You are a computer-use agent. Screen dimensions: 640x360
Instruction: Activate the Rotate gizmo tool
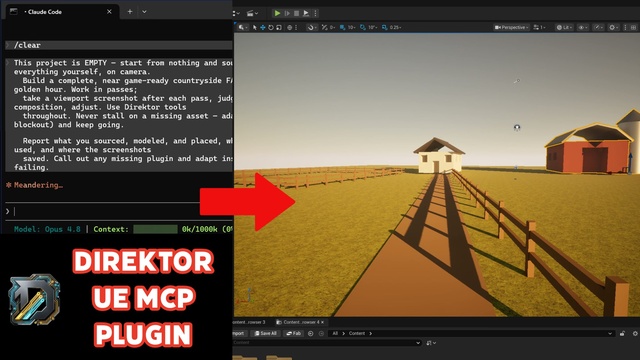(x=271, y=27)
